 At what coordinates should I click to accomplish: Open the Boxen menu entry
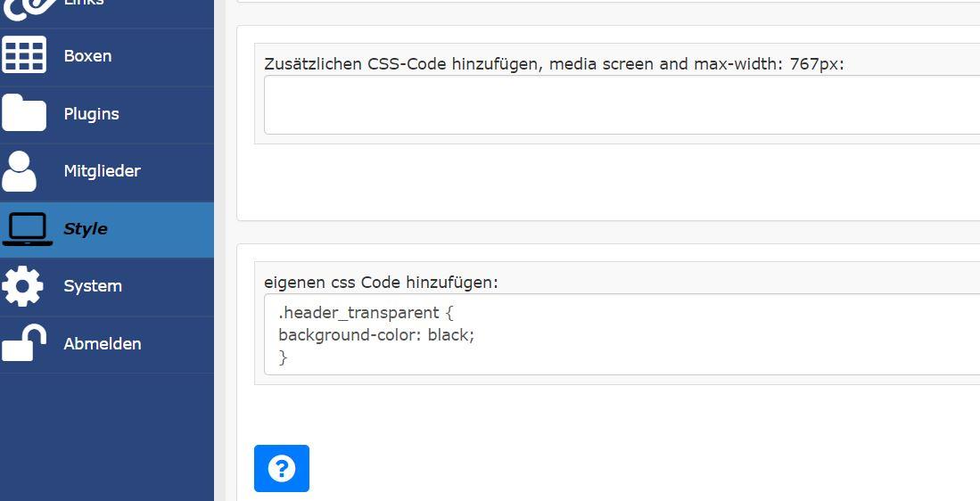pos(87,56)
